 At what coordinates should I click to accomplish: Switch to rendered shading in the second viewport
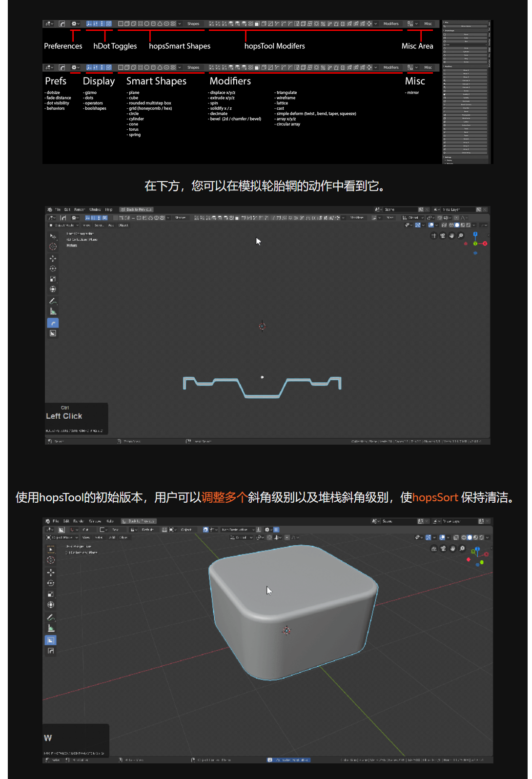click(x=481, y=537)
